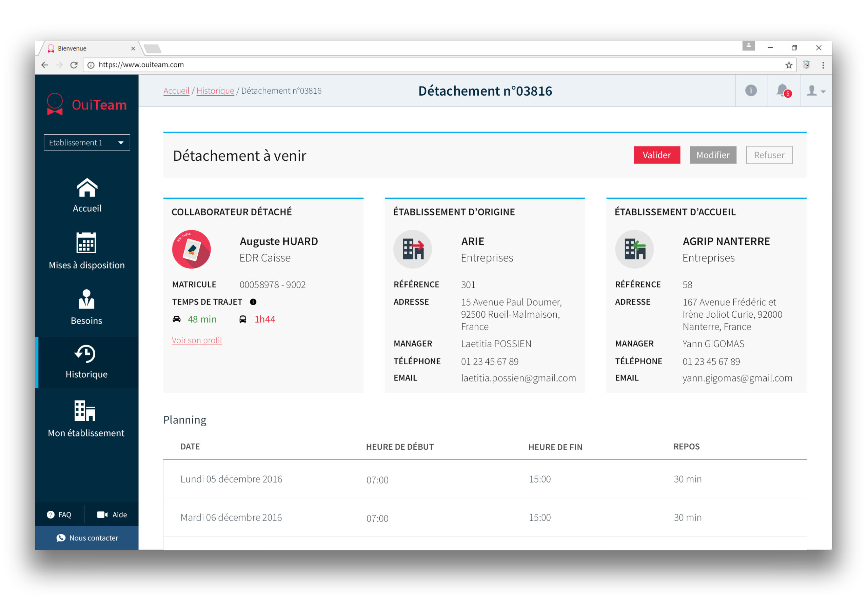The height and width of the screenshot is (607, 868).
Task: Click the Accueil house icon
Action: pos(87,188)
